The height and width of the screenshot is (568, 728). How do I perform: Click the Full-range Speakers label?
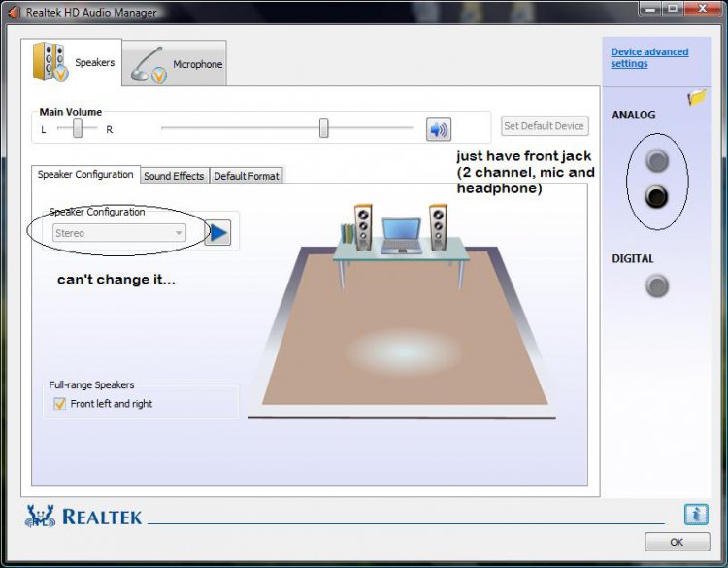point(91,385)
